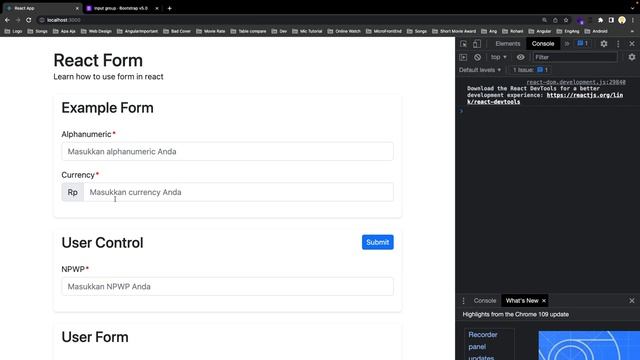640x360 pixels.
Task: Open the Default levels dropdown
Action: pos(480,70)
